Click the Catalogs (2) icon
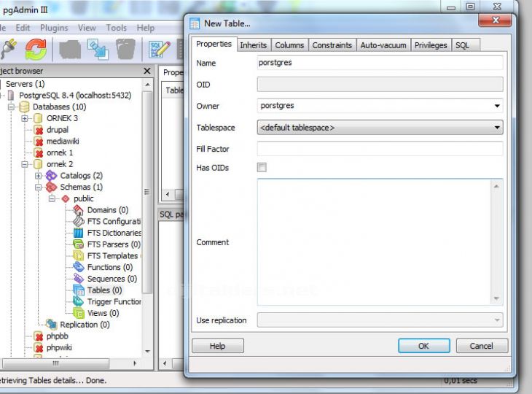 tap(52, 176)
